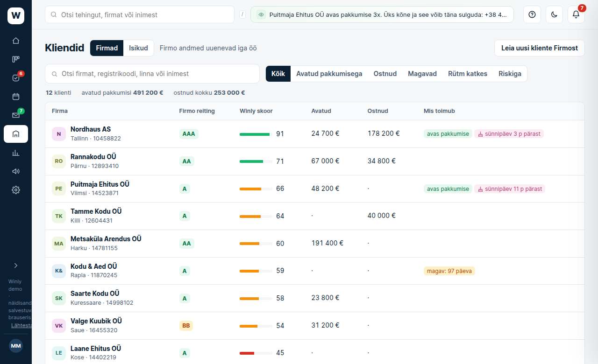Open the pipeline board icon in sidebar

coord(16,59)
